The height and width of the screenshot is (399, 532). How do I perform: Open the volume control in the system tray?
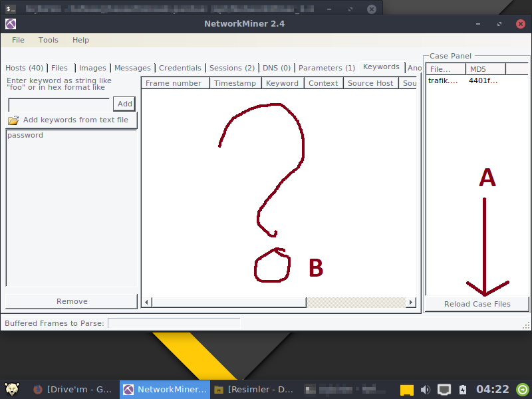[425, 390]
